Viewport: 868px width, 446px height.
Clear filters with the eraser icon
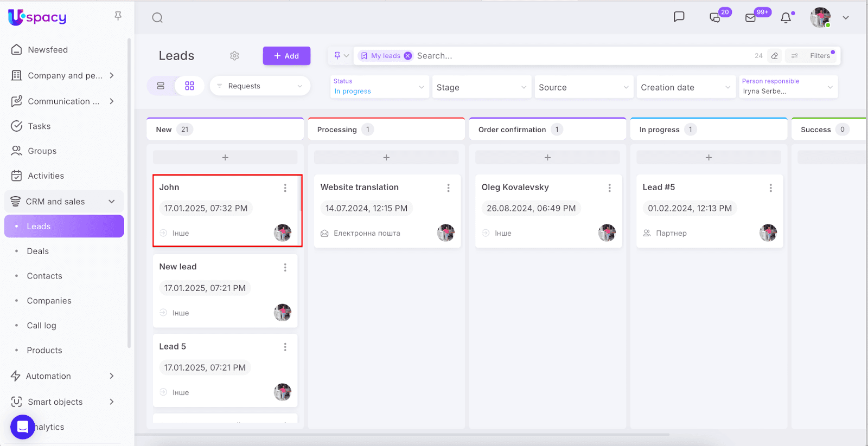pos(775,56)
